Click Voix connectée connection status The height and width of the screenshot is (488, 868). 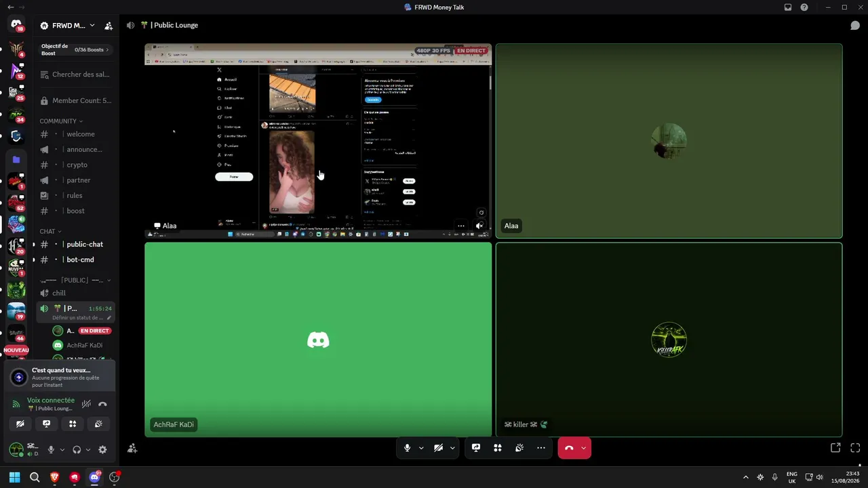tap(51, 401)
